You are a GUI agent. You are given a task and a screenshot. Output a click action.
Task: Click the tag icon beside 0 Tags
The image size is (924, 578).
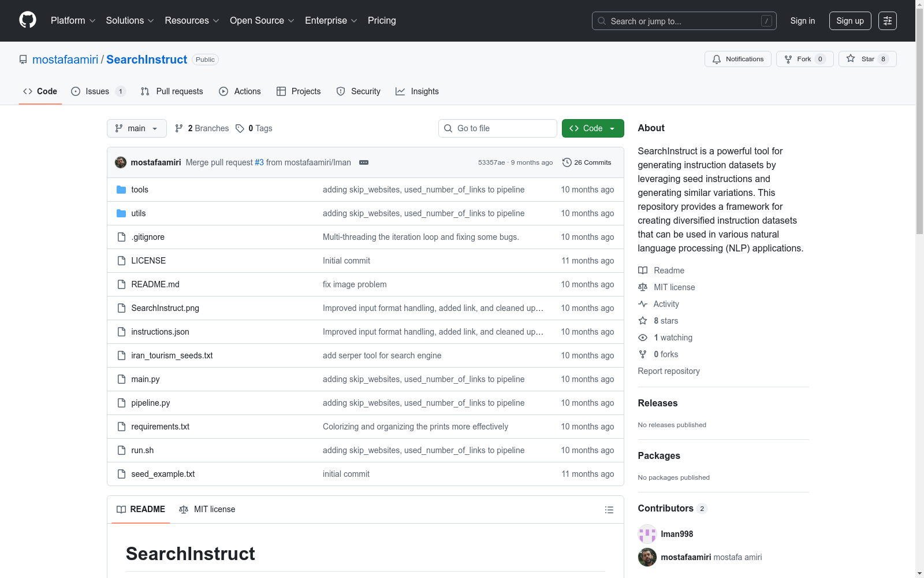click(240, 128)
